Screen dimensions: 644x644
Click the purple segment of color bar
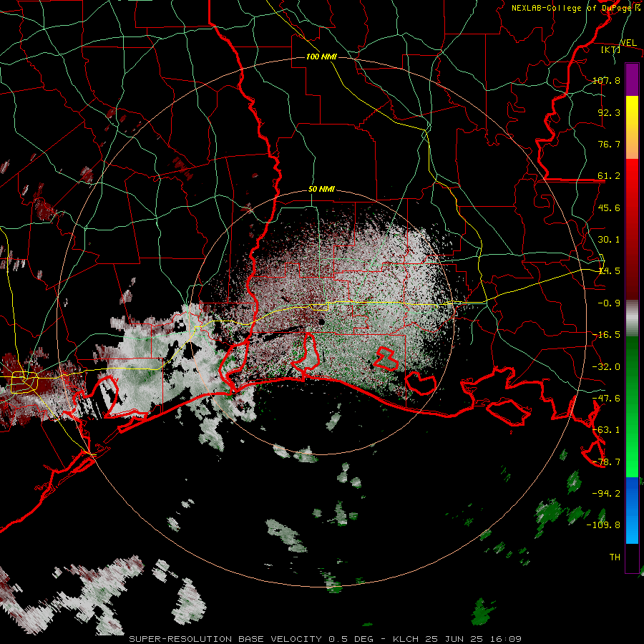point(632,79)
